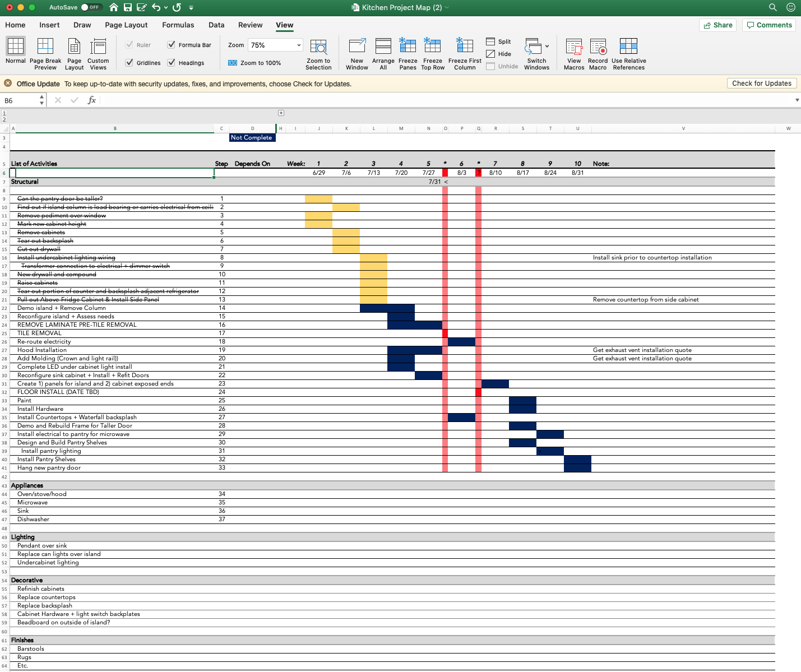The height and width of the screenshot is (672, 801).
Task: Open New Window from ribbon
Action: [357, 47]
